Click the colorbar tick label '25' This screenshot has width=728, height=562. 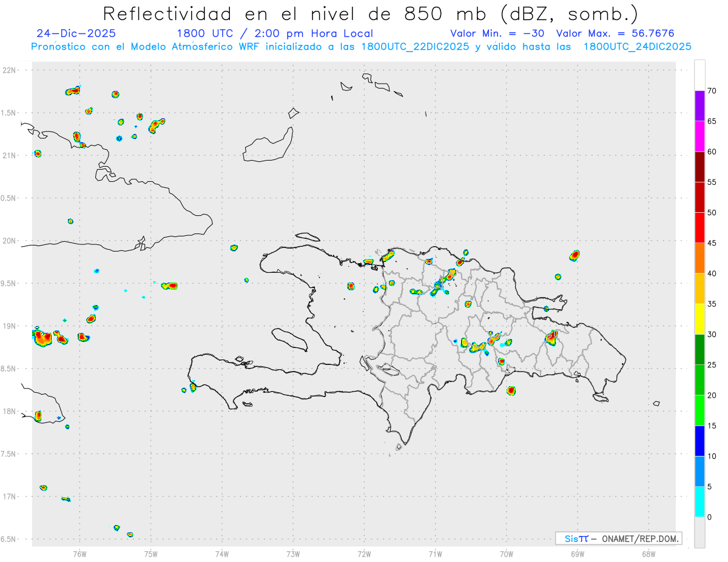pos(712,364)
